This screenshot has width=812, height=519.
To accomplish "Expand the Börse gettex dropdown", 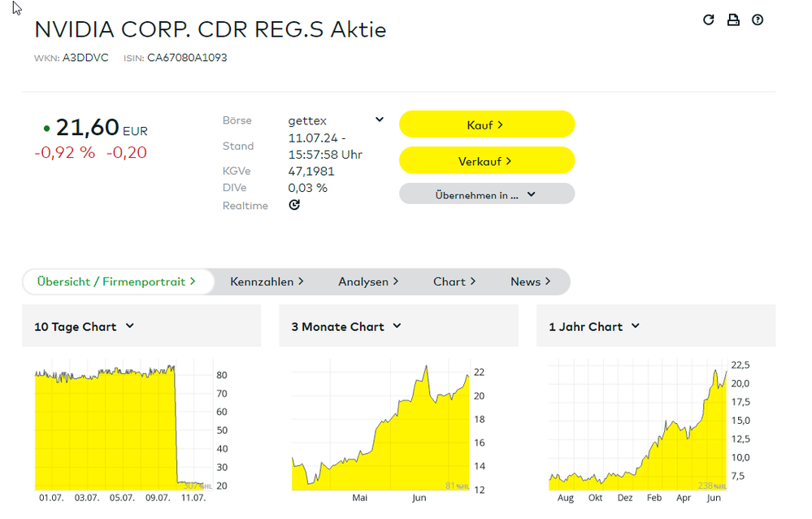I will pyautogui.click(x=380, y=120).
